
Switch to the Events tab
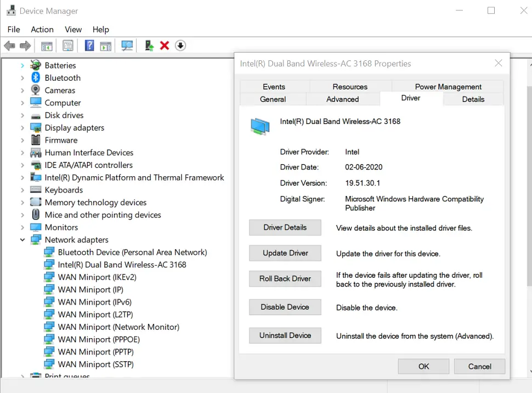[274, 87]
